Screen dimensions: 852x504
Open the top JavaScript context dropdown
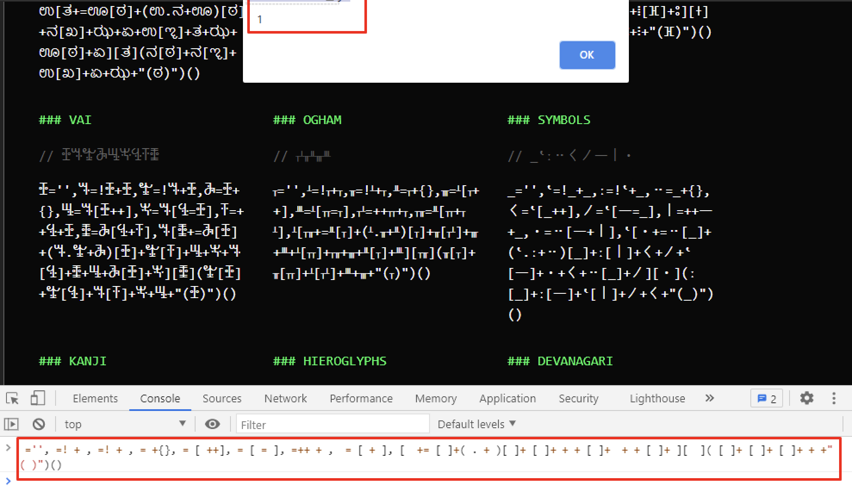tap(124, 424)
